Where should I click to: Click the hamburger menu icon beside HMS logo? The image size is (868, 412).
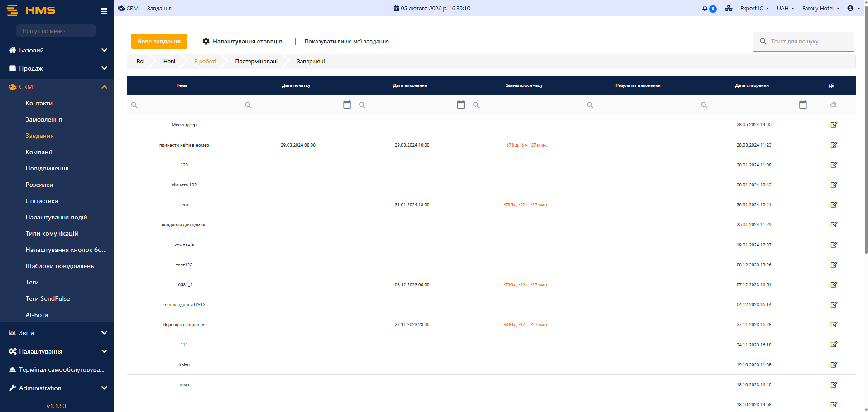pyautogui.click(x=104, y=11)
